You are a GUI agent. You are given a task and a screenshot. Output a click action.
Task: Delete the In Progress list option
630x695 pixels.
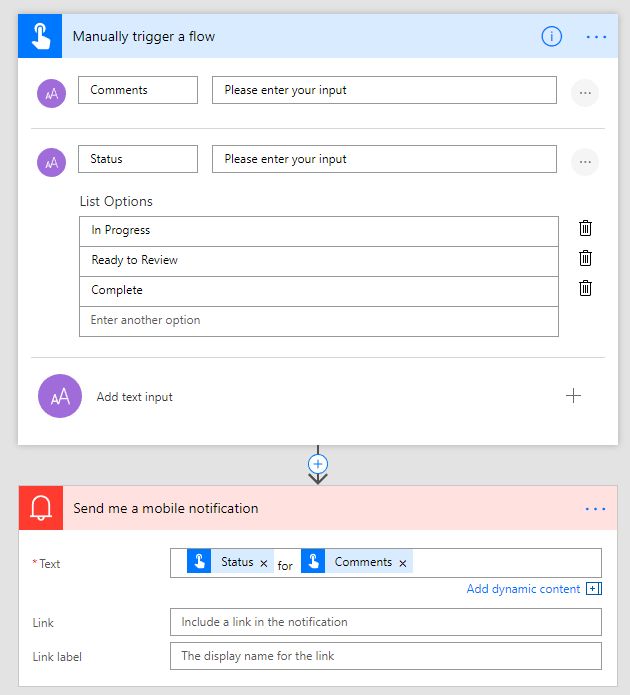tap(586, 229)
